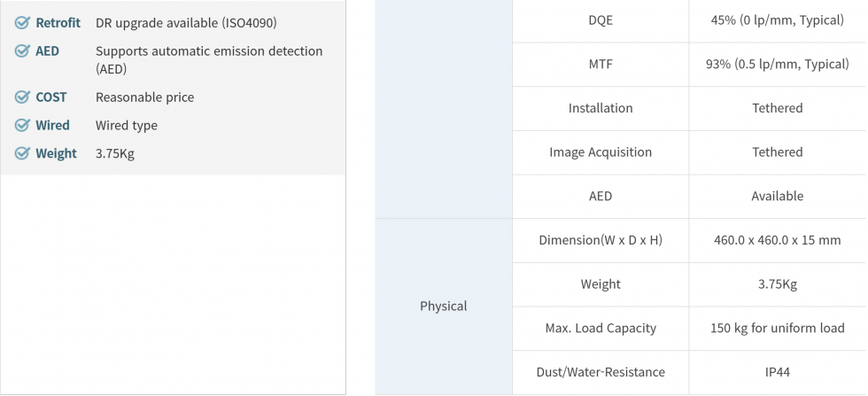
Task: Click the Dimension value 460.0 x 460.0 cell
Action: point(778,240)
